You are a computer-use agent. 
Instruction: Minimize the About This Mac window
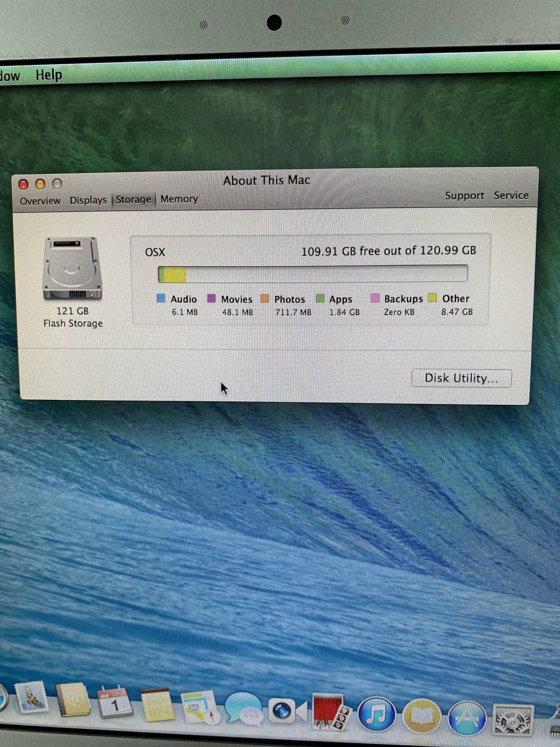[x=41, y=184]
